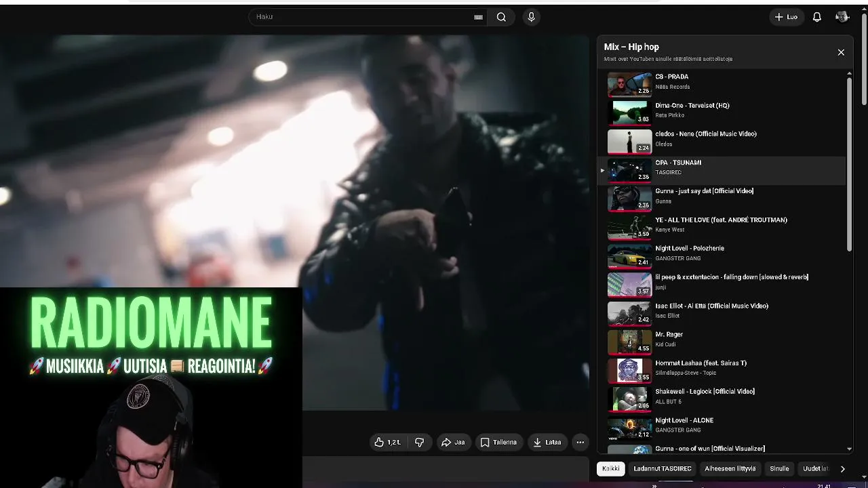Start voice search with the microphone
Viewport: 868px width, 488px height.
(531, 17)
